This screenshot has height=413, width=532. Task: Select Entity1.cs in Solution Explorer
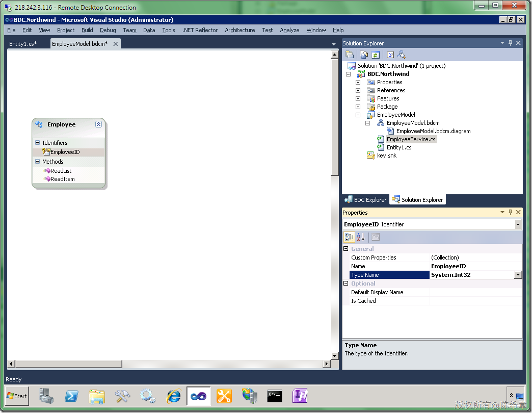tap(399, 147)
